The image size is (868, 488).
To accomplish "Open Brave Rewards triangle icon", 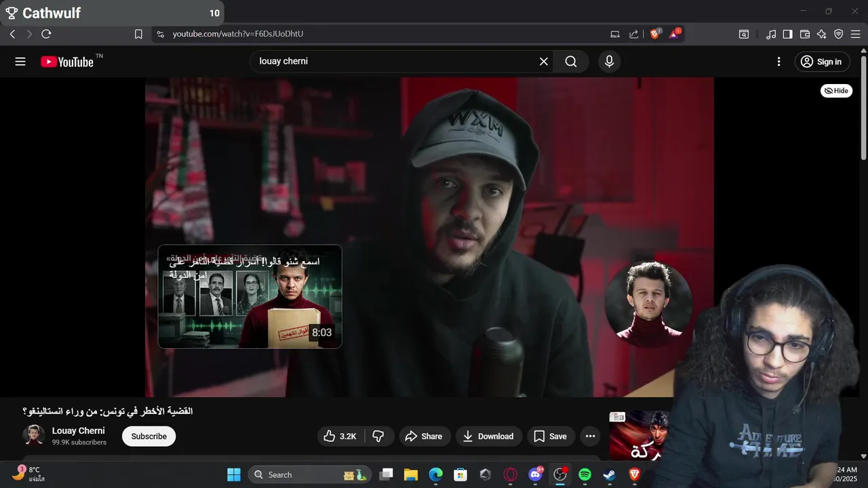I will click(x=675, y=34).
